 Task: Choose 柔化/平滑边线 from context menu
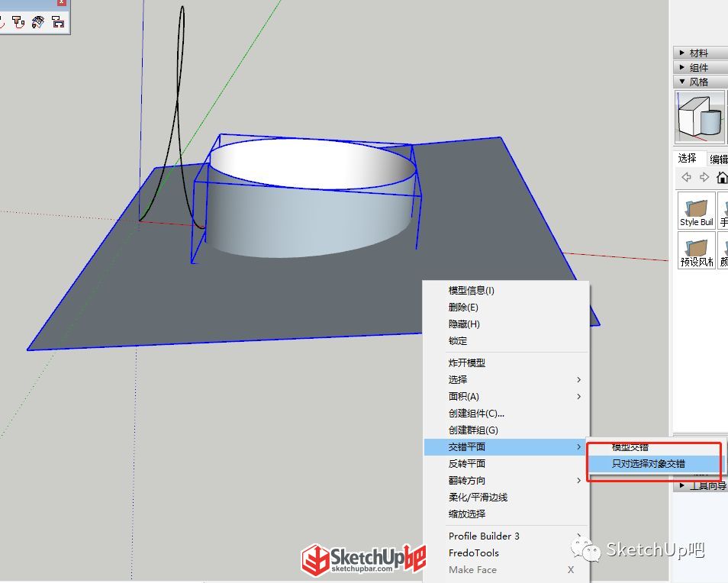tap(507, 497)
